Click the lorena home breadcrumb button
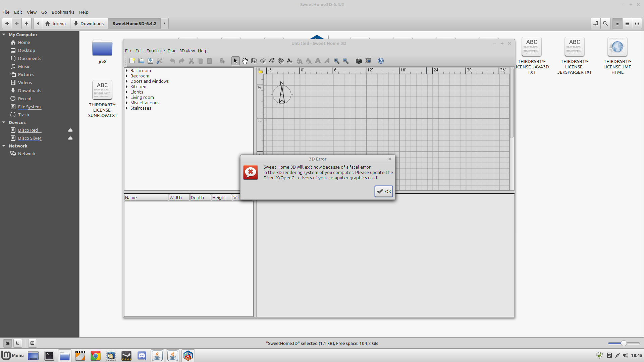Image resolution: width=644 pixels, height=362 pixels. (56, 23)
